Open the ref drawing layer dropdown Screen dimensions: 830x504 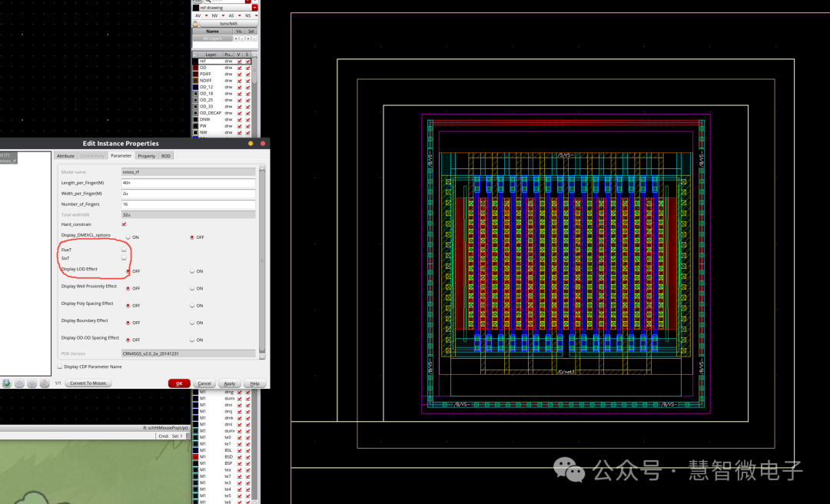pos(254,8)
